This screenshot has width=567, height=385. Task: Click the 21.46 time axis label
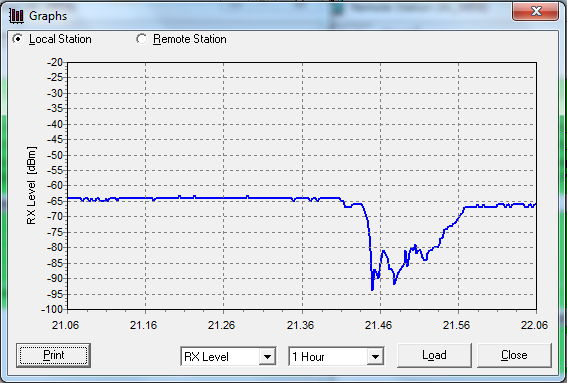coord(378,325)
